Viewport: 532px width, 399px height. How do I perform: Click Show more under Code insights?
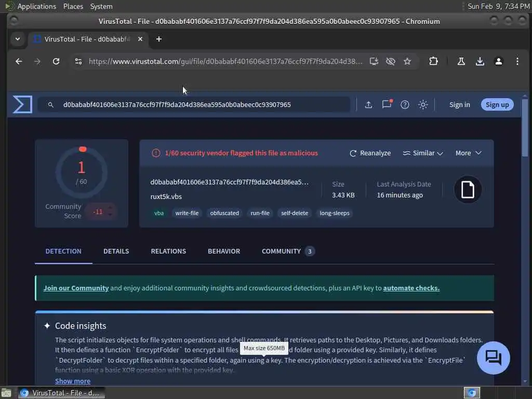click(73, 381)
